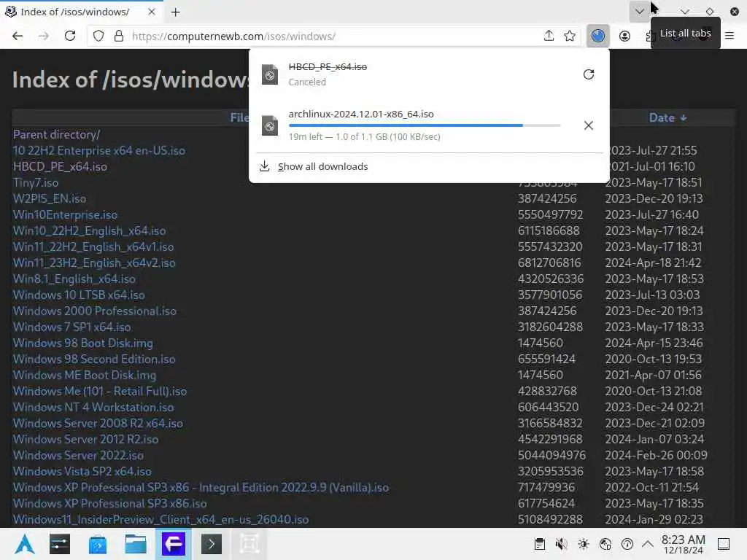747x560 pixels.
Task: Open the tracking protection shield icon
Action: 98,36
